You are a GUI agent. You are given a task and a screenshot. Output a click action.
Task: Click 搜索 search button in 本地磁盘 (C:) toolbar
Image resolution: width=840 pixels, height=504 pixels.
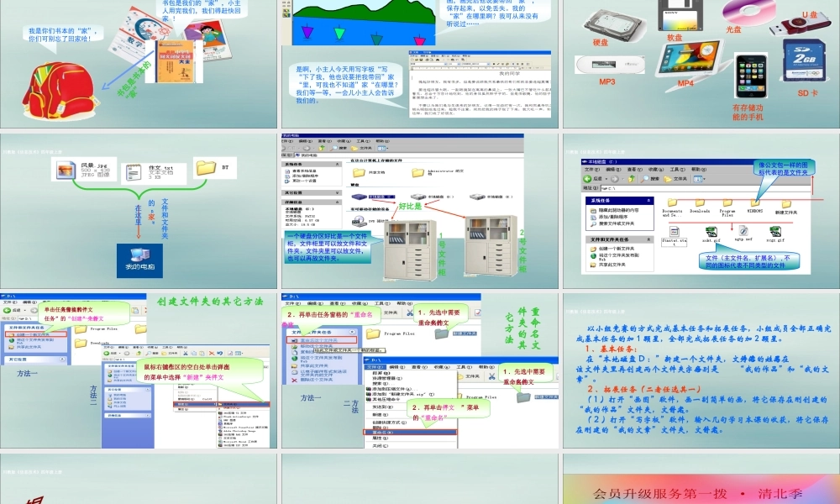point(651,179)
